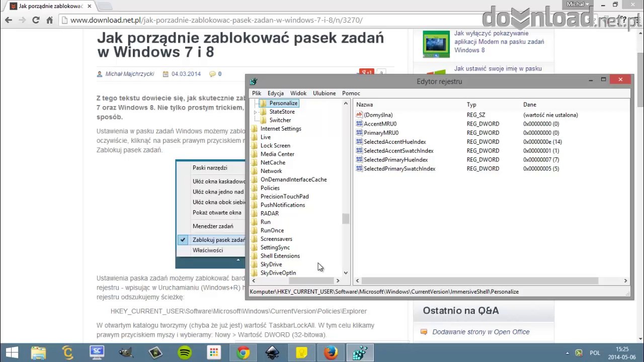Screen dimensions: 644x362
Task: Open the Edycja menu
Action: (276, 93)
